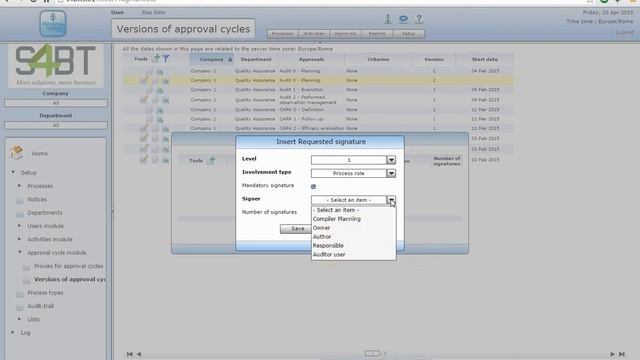Click the blue filter funnel icon
The image size is (640, 360).
[x=166, y=59]
